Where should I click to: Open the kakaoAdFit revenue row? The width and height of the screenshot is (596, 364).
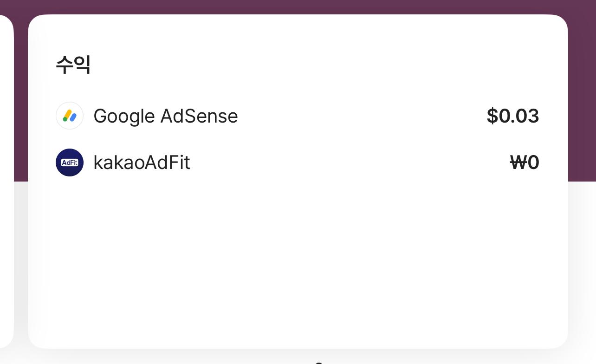(x=298, y=162)
